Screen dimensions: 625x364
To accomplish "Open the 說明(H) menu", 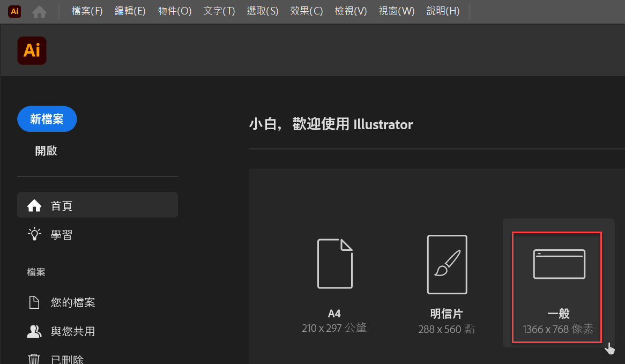I will point(443,11).
